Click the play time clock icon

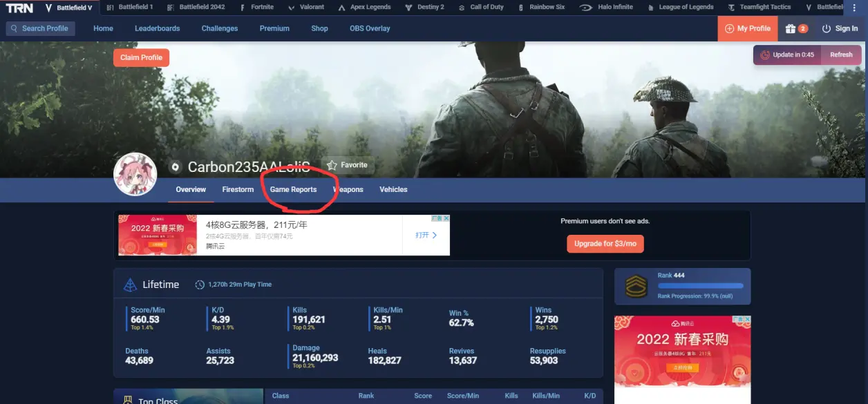(200, 285)
